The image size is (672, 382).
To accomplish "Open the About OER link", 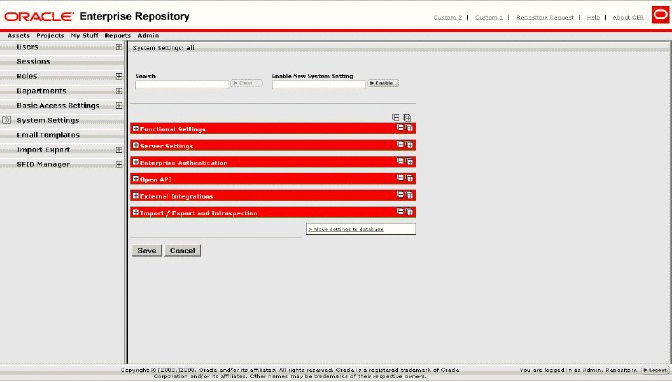I will tap(628, 18).
